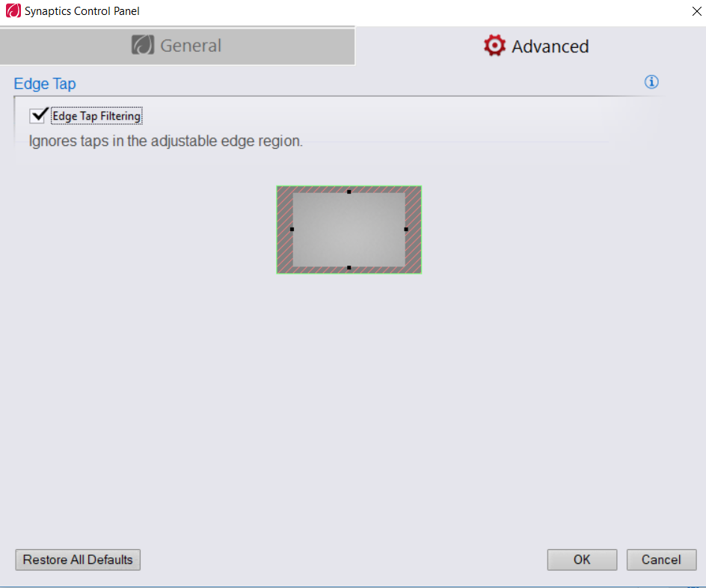The image size is (706, 588).
Task: Close the Synaptics Control Panel window
Action: [696, 11]
